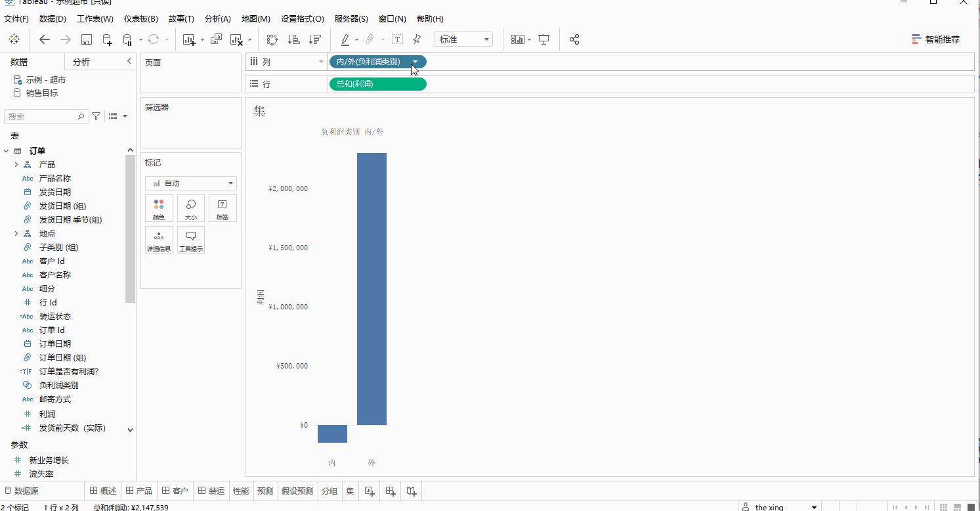
Task: Click the tall 外 bar in chart
Action: pos(372,289)
